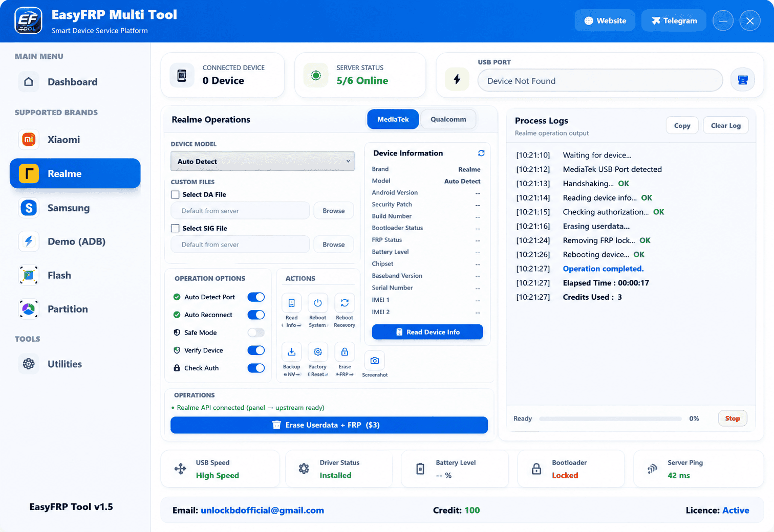
Task: Browse for a custom DA file
Action: coord(334,211)
